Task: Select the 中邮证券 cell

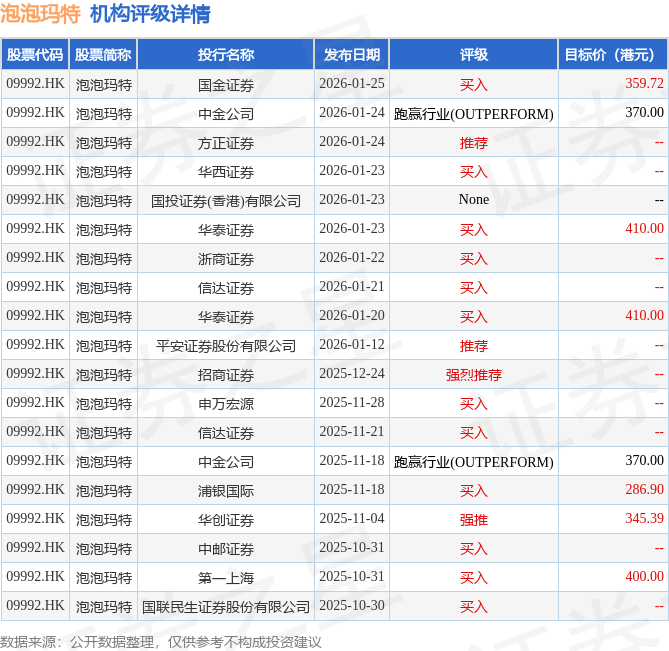Action: tap(226, 549)
